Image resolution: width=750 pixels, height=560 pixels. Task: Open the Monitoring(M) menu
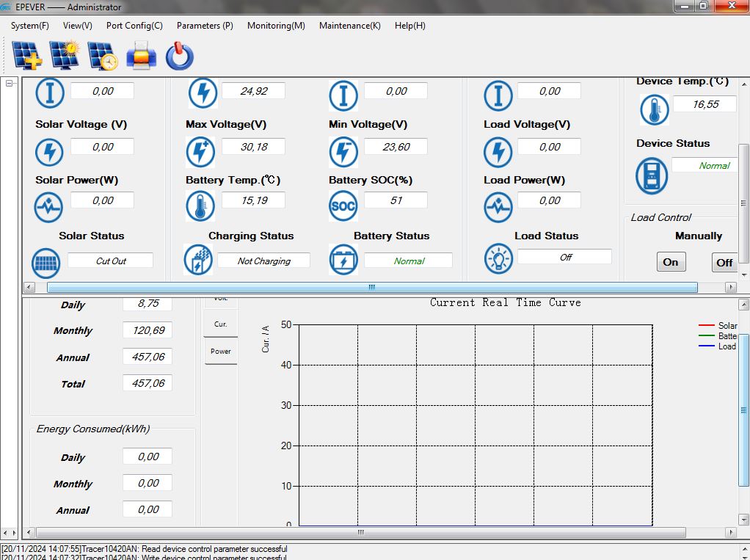click(x=276, y=26)
